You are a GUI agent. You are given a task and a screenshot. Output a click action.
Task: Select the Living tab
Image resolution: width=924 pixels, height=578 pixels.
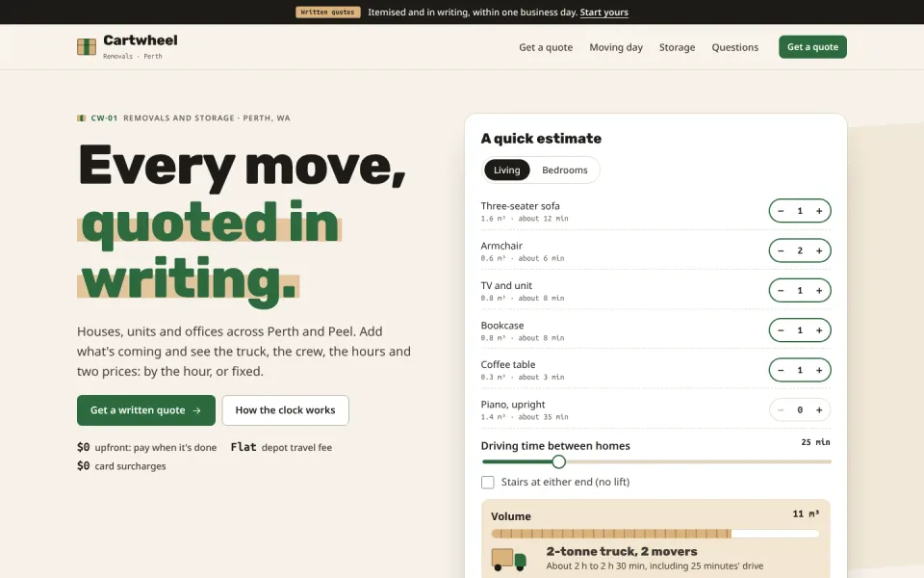click(507, 170)
